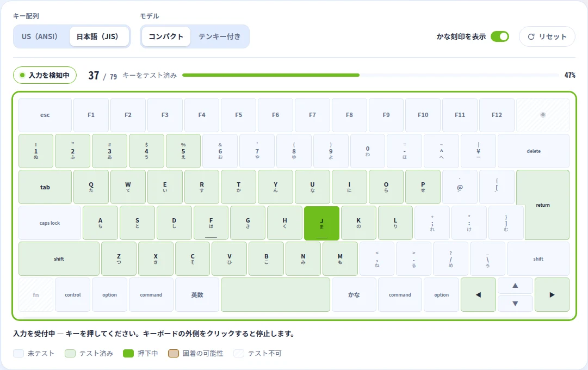The image size is (588, 370).
Task: Click the テスト済み legend swatch
Action: pos(70,354)
